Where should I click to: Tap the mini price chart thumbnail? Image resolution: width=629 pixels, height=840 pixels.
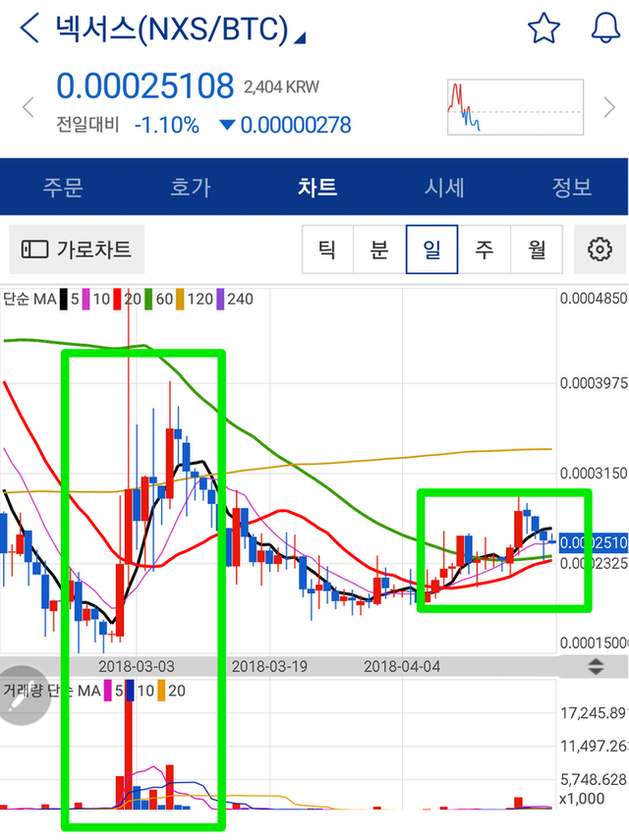point(515,107)
